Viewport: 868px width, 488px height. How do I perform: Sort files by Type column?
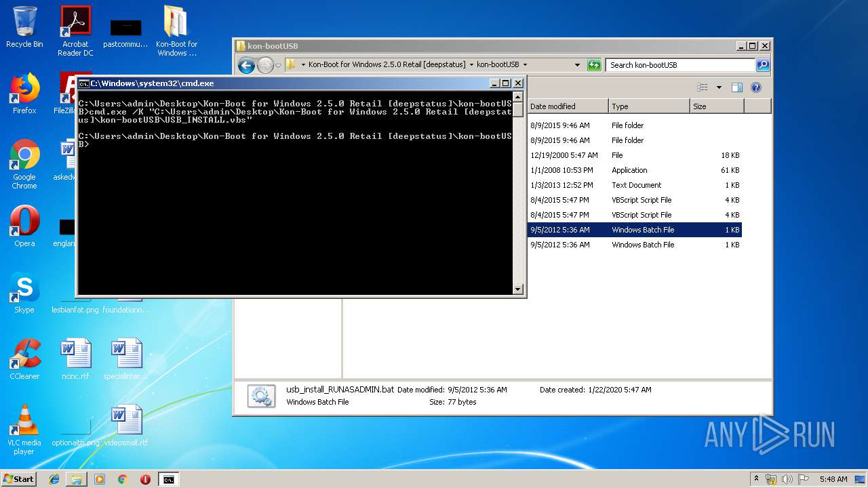pos(649,106)
